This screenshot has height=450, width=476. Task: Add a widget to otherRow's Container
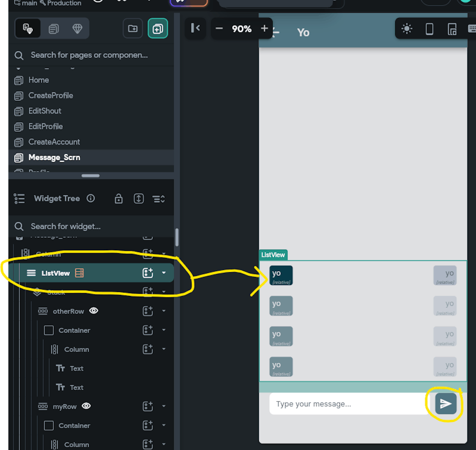click(x=148, y=330)
